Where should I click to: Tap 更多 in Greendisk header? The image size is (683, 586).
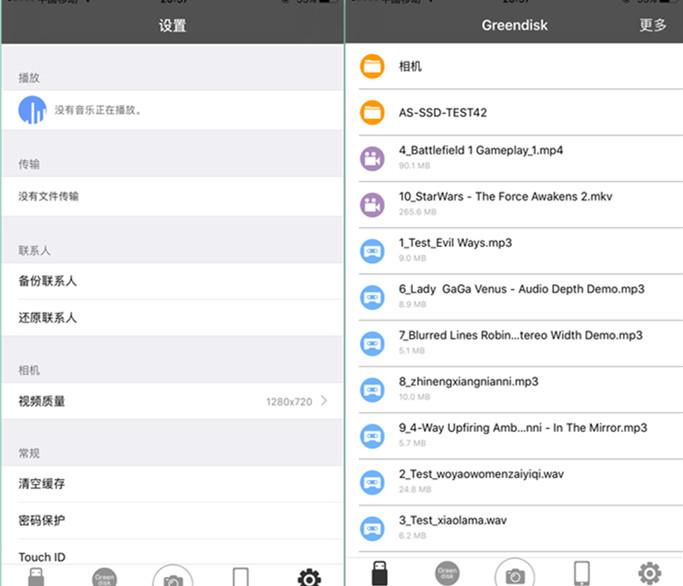[x=653, y=25]
